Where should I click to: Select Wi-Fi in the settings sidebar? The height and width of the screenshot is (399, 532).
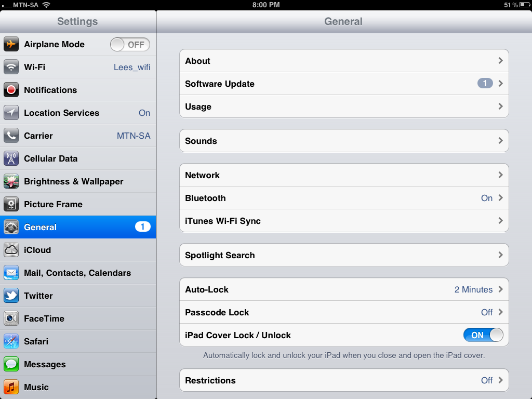point(78,67)
